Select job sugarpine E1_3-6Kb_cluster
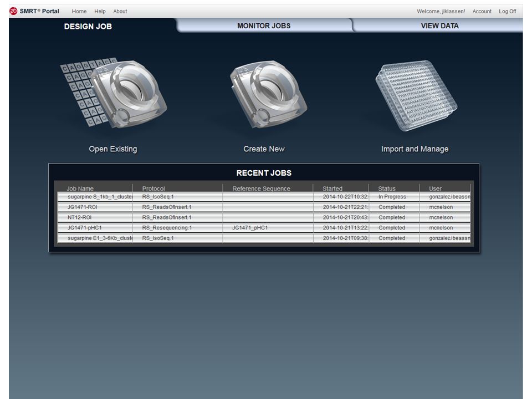 click(100, 238)
